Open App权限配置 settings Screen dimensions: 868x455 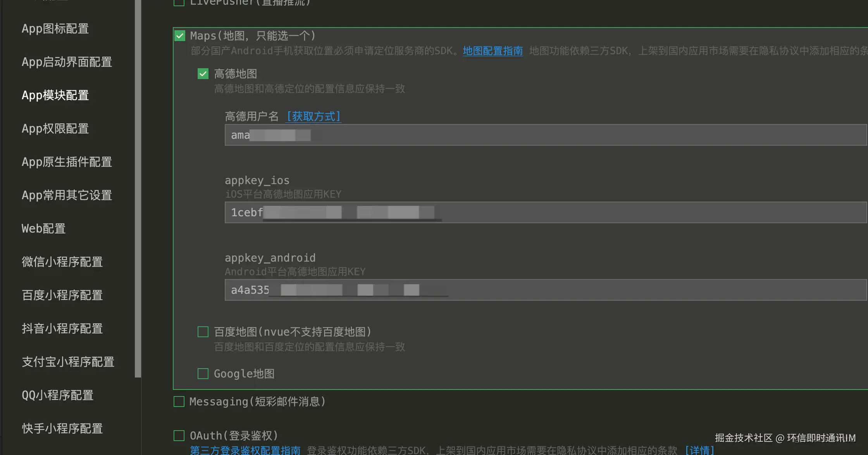point(55,128)
